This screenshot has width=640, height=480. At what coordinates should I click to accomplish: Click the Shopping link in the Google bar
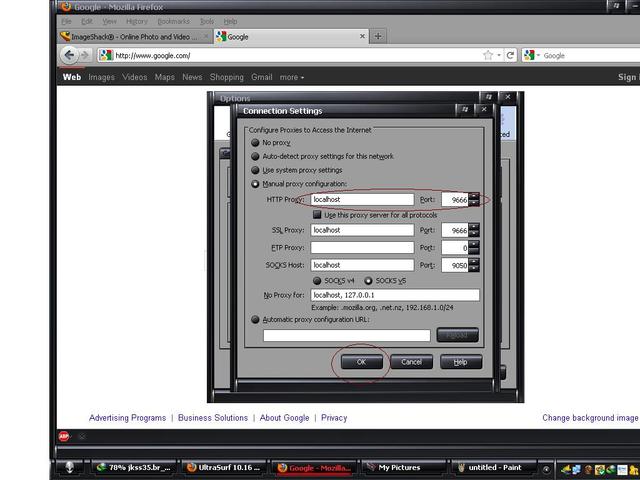pyautogui.click(x=227, y=77)
